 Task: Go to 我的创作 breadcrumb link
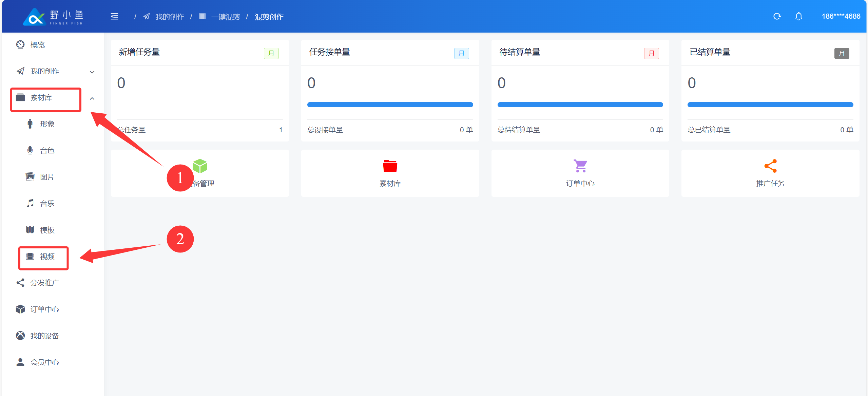[x=169, y=17]
